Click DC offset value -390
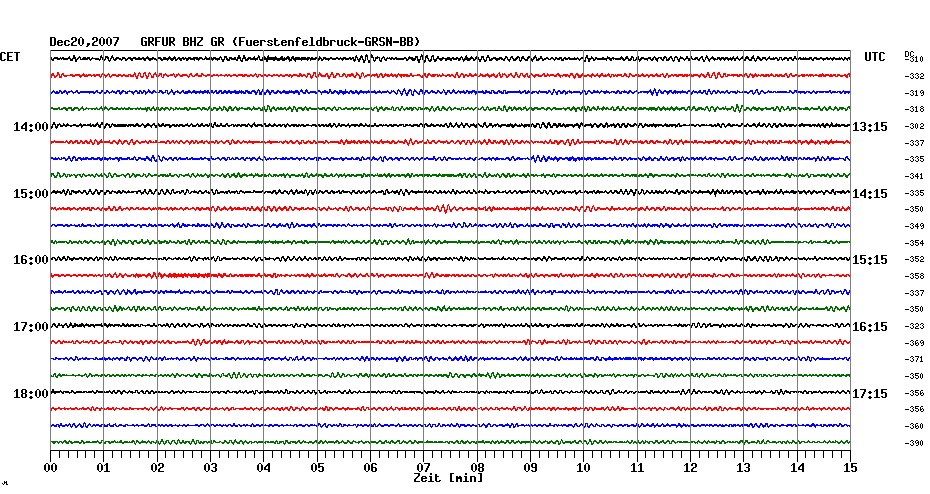930x494 pixels. point(915,443)
